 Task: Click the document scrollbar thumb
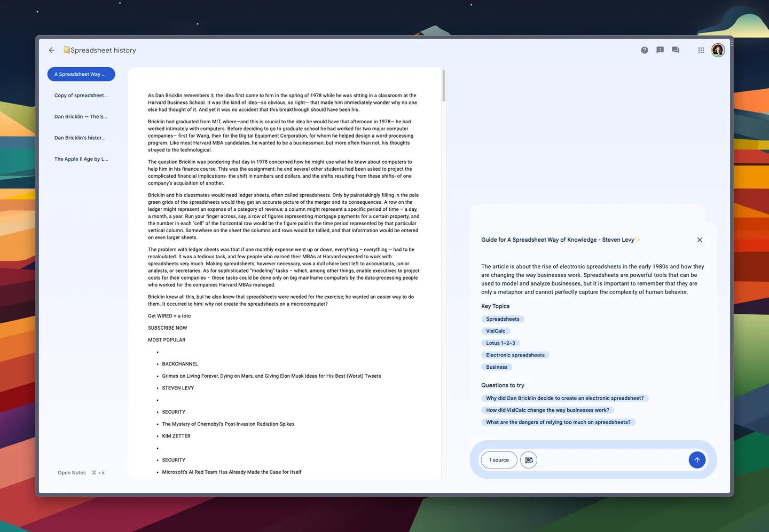pyautogui.click(x=444, y=85)
